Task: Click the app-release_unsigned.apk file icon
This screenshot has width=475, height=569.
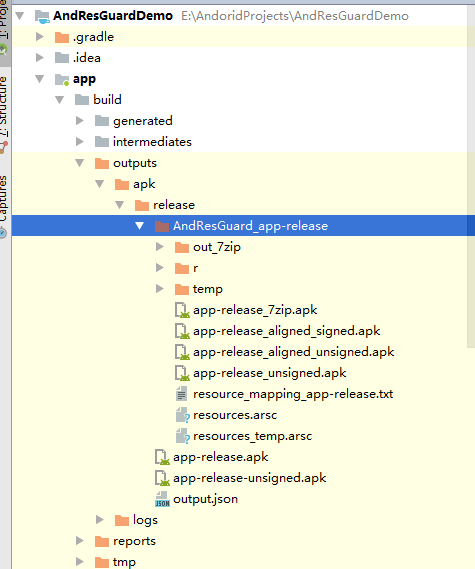Action: pos(182,374)
